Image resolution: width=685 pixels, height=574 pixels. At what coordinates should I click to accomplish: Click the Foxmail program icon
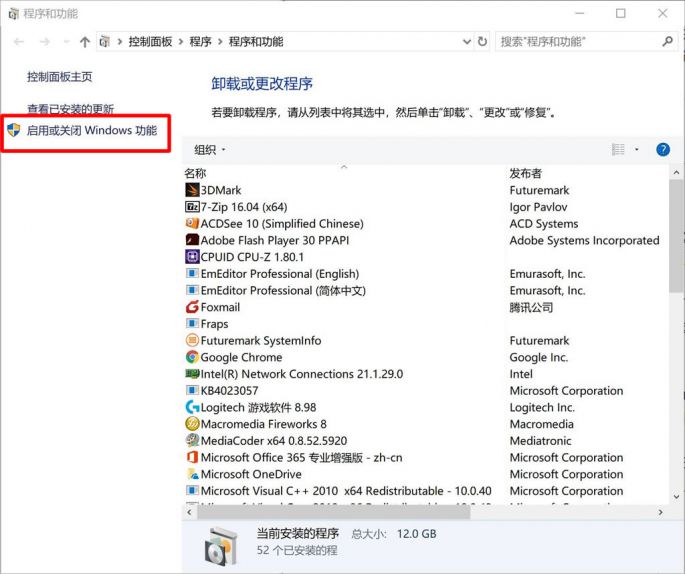[192, 307]
